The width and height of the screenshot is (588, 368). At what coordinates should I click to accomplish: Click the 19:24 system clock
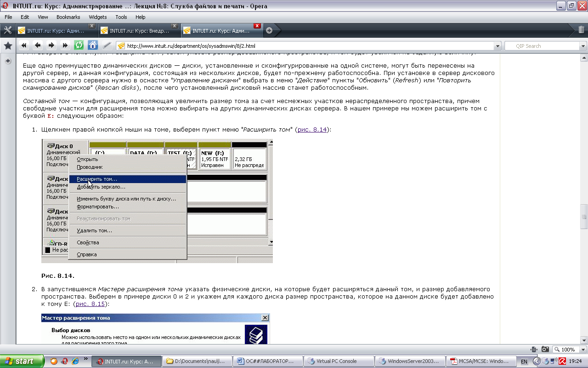point(575,362)
